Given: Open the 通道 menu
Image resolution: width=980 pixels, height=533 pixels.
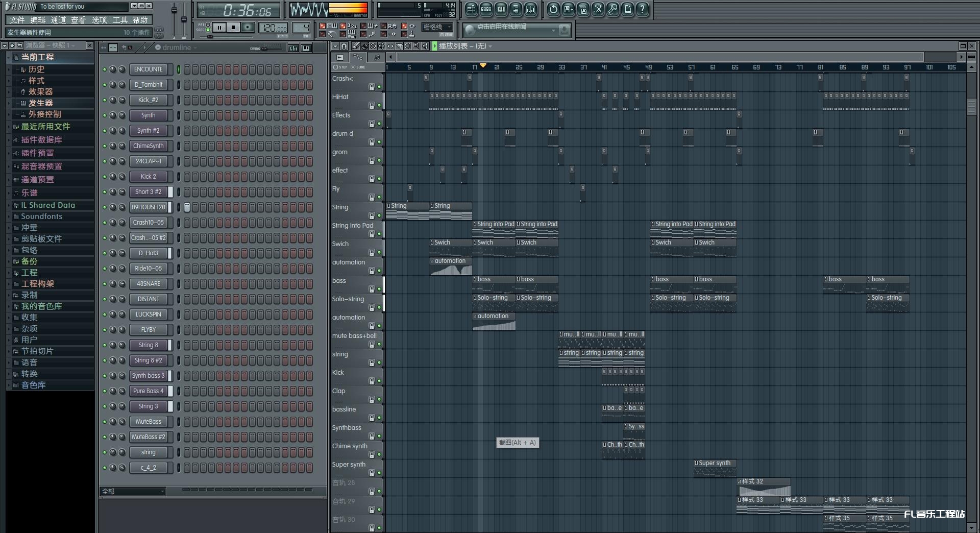Looking at the screenshot, I should [58, 20].
